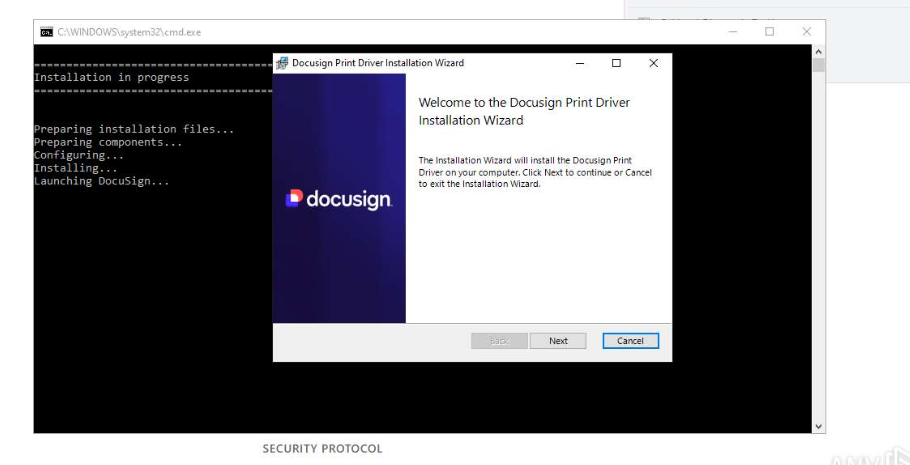The height and width of the screenshot is (465, 910).
Task: Click the "Installation in progress" console line
Action: [x=111, y=77]
